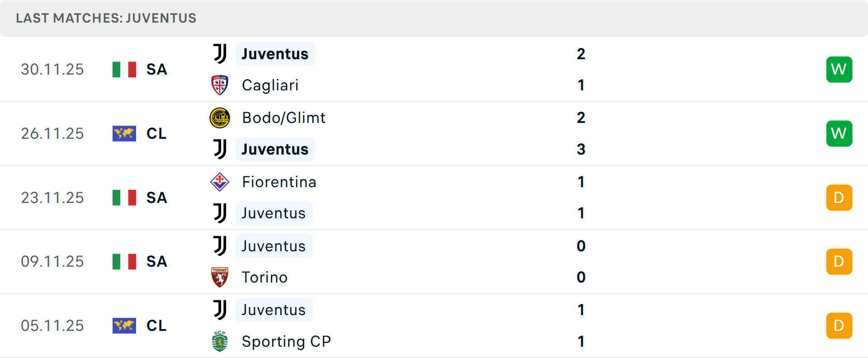Click the Juventus club crest logo
Screen dimensions: 868x358
click(220, 53)
